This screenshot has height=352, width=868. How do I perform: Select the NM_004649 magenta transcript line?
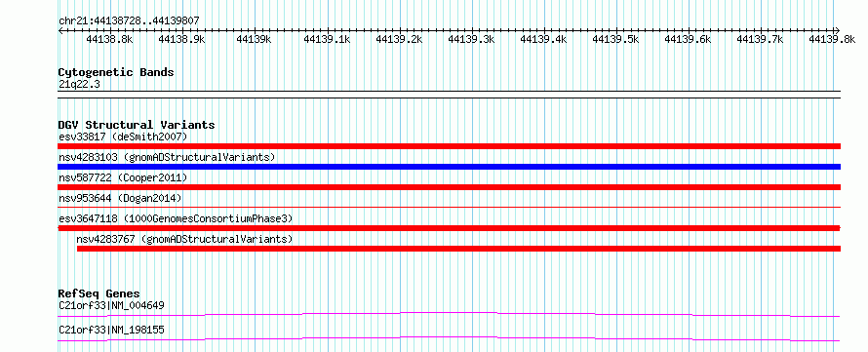tap(449, 314)
